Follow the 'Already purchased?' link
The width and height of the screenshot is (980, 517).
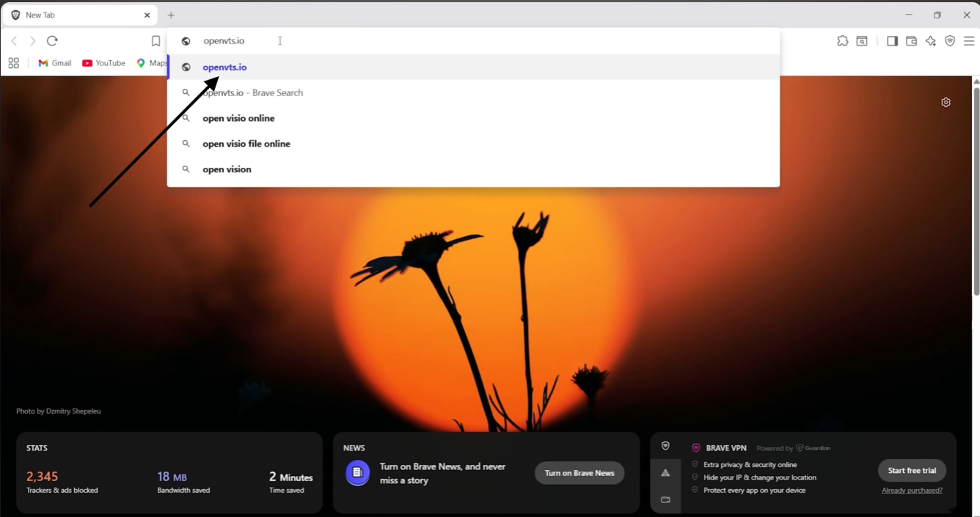coord(912,491)
